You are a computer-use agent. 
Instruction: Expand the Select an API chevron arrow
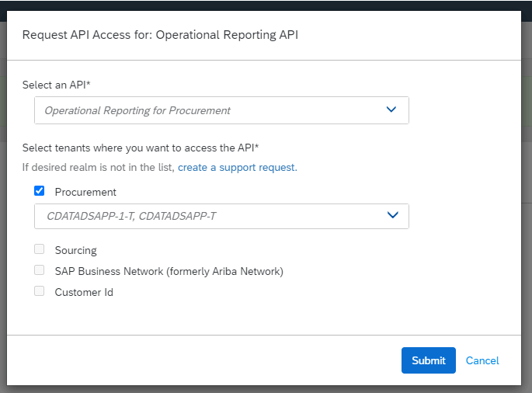tap(391, 110)
